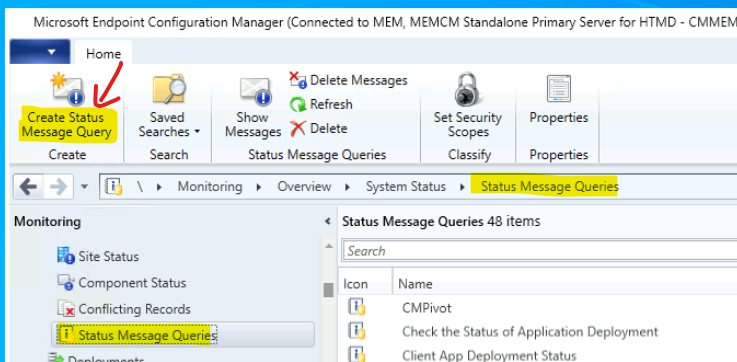Image resolution: width=737 pixels, height=362 pixels.
Task: Click the Site Status icon
Action: (x=66, y=256)
